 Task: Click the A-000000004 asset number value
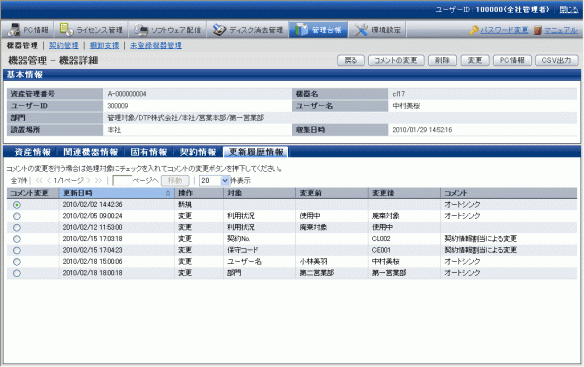click(127, 94)
